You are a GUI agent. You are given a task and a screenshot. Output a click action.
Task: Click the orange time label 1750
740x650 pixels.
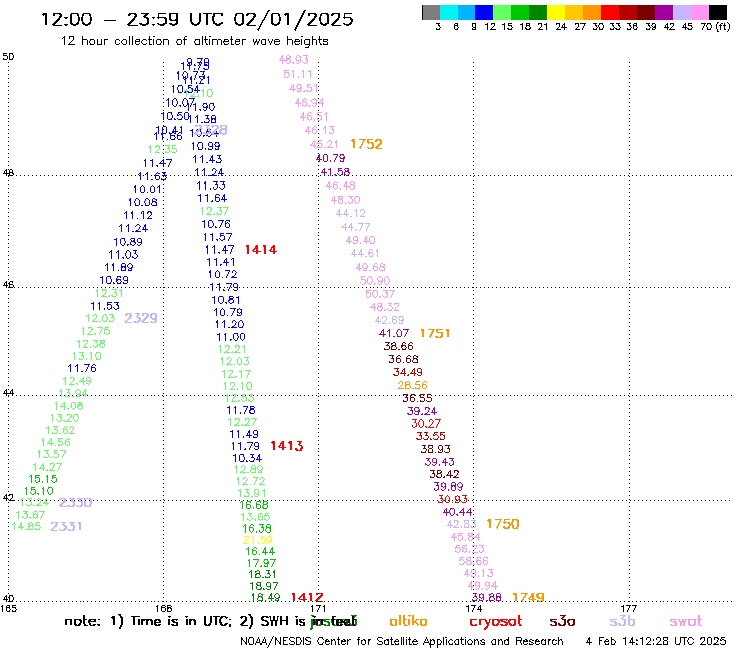(x=503, y=524)
